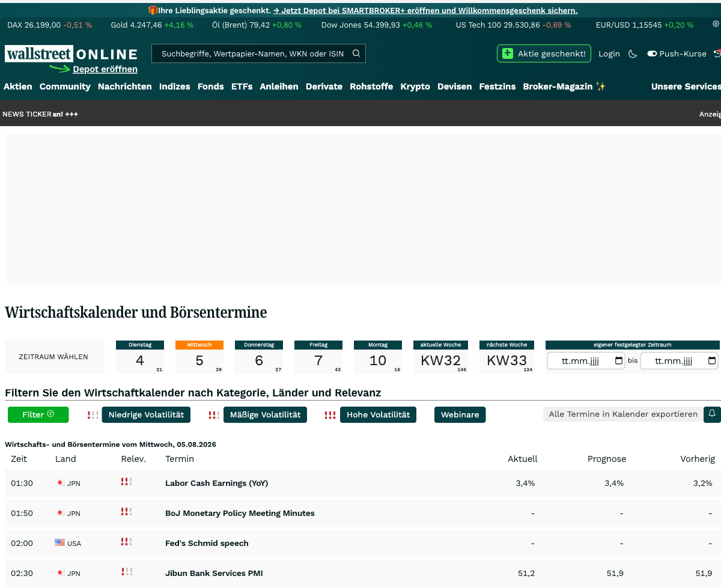Click the search magnifier icon
Screen dimensions: 721x588
point(356,53)
